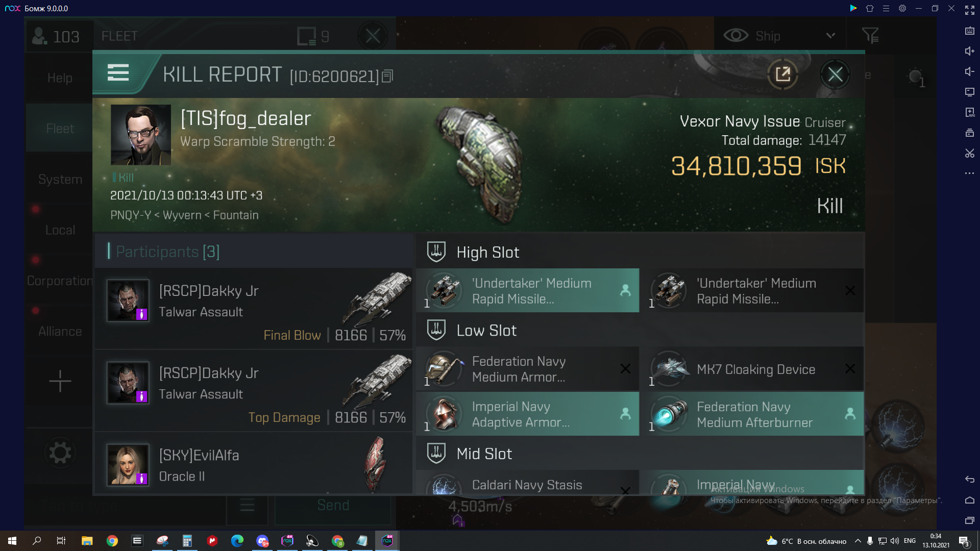Expand the Local panel section

(x=60, y=230)
